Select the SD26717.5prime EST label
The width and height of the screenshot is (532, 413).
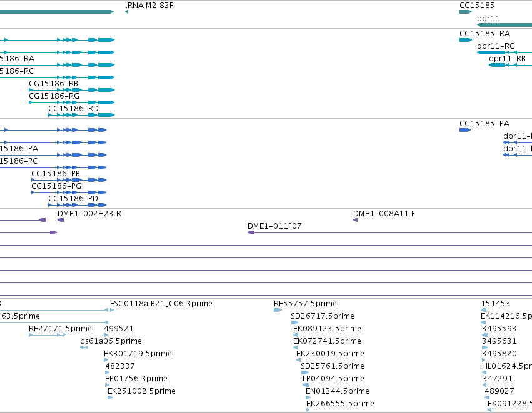coord(323,316)
